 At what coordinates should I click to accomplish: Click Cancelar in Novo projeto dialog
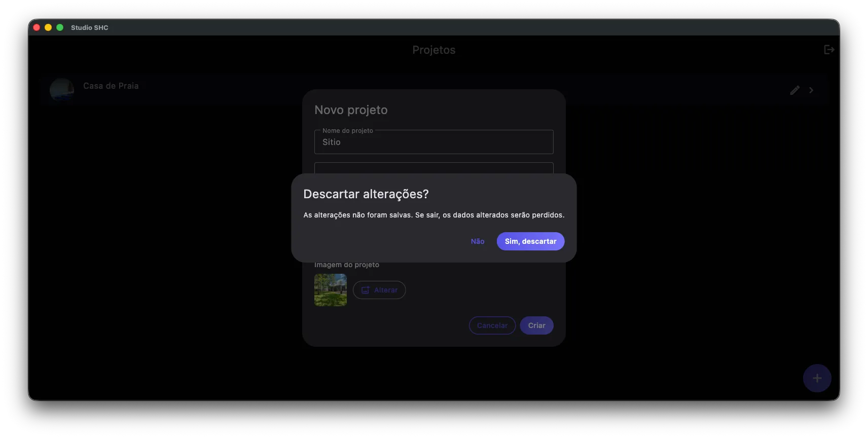pos(492,325)
